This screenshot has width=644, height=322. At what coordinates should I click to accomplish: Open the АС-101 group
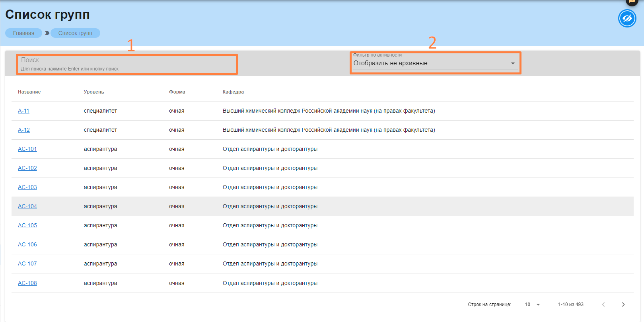click(27, 149)
